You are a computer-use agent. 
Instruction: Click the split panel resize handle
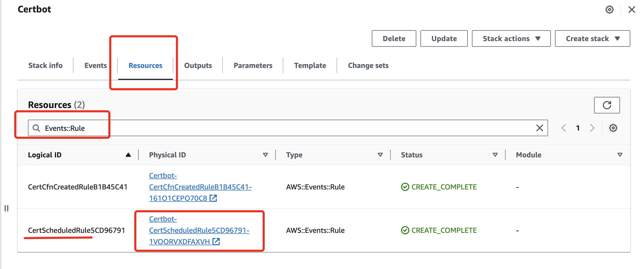click(x=6, y=208)
